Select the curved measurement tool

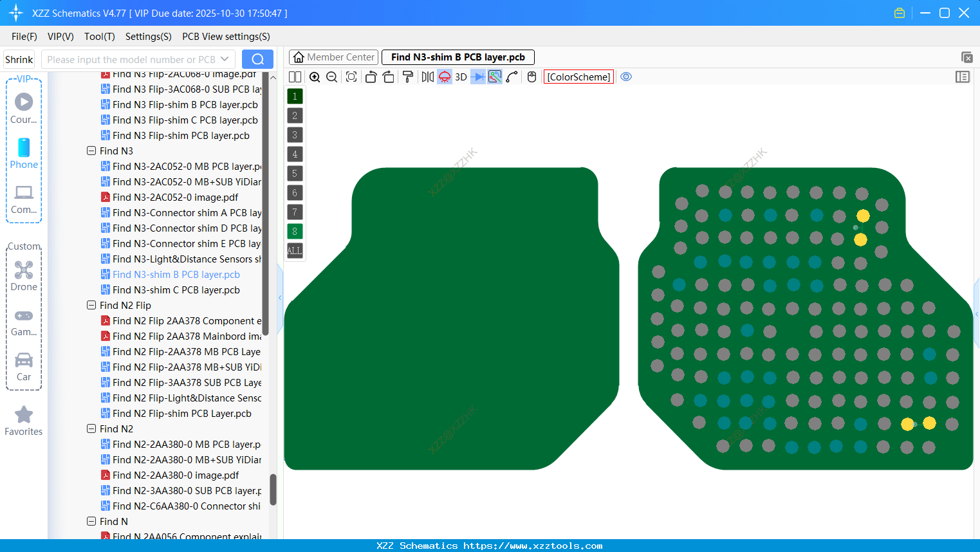[512, 77]
